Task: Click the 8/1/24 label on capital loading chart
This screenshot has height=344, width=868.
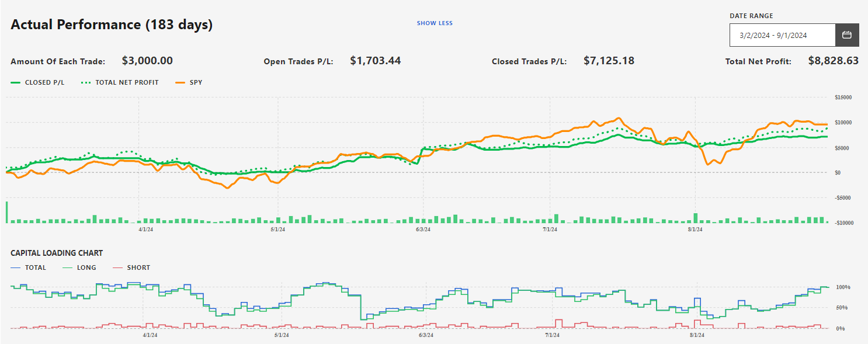Action: pyautogui.click(x=697, y=335)
